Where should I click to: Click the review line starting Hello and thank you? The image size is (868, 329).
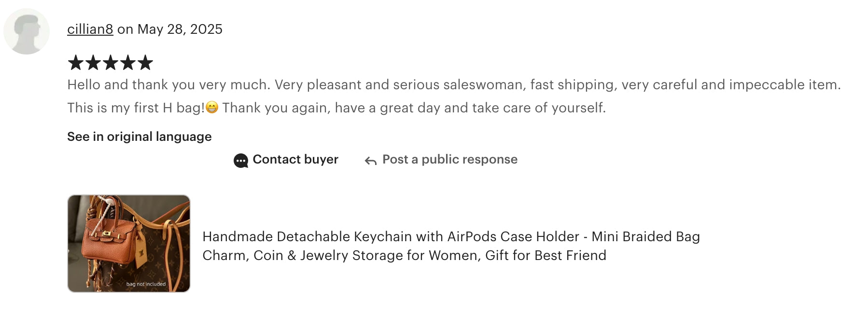coord(454,84)
